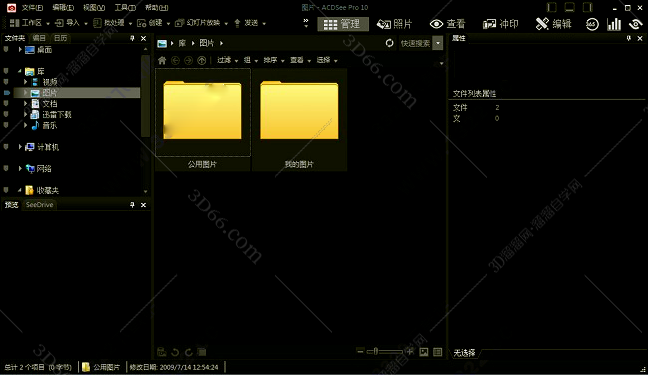Rotate right using bottom toolbar icon

(188, 352)
